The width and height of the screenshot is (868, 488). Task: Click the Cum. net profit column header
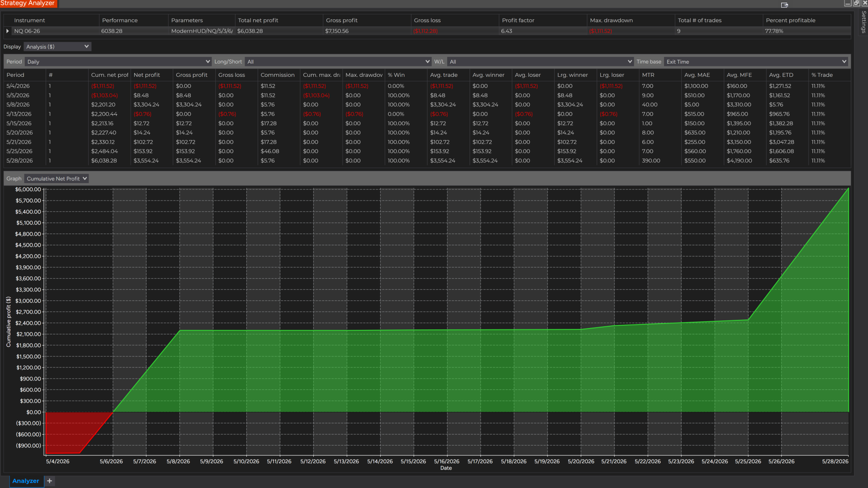click(109, 75)
